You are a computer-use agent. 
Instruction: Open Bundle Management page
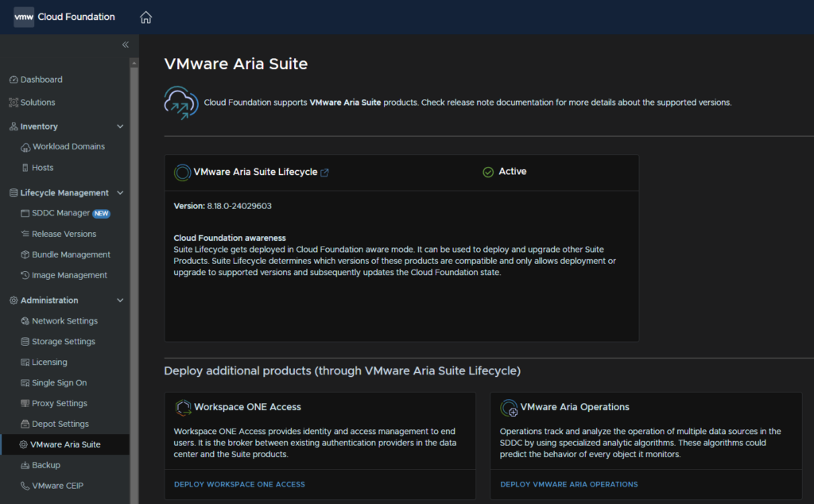[71, 254]
